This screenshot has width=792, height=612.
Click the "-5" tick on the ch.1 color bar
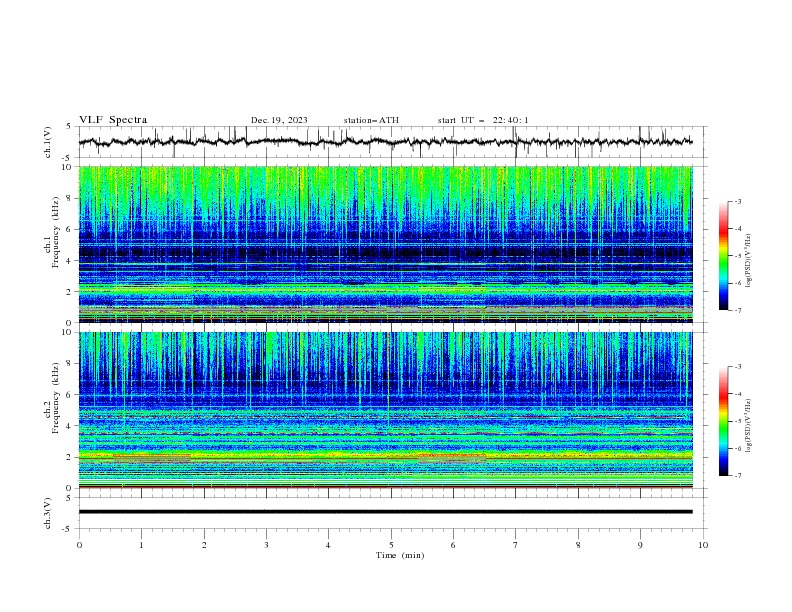tap(738, 256)
